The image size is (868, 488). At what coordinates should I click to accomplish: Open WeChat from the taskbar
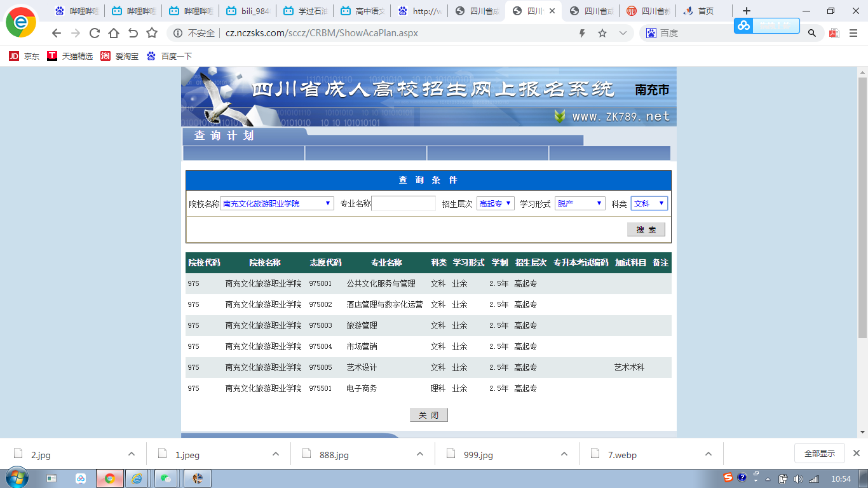click(166, 478)
